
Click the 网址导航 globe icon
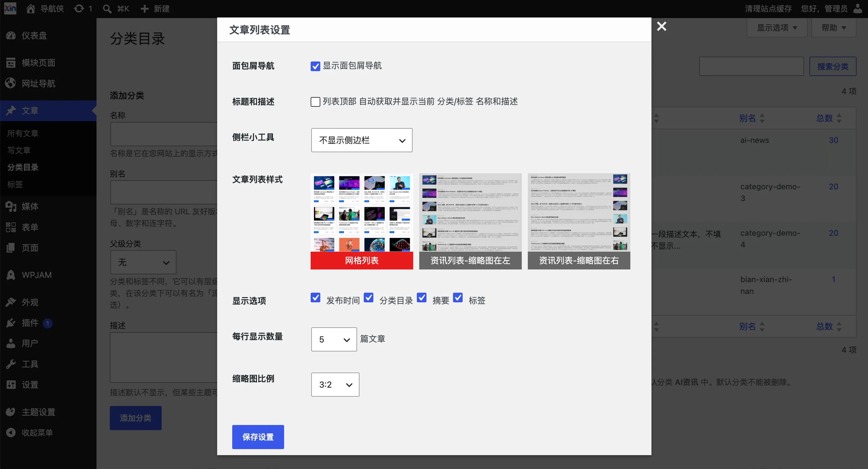click(x=11, y=83)
